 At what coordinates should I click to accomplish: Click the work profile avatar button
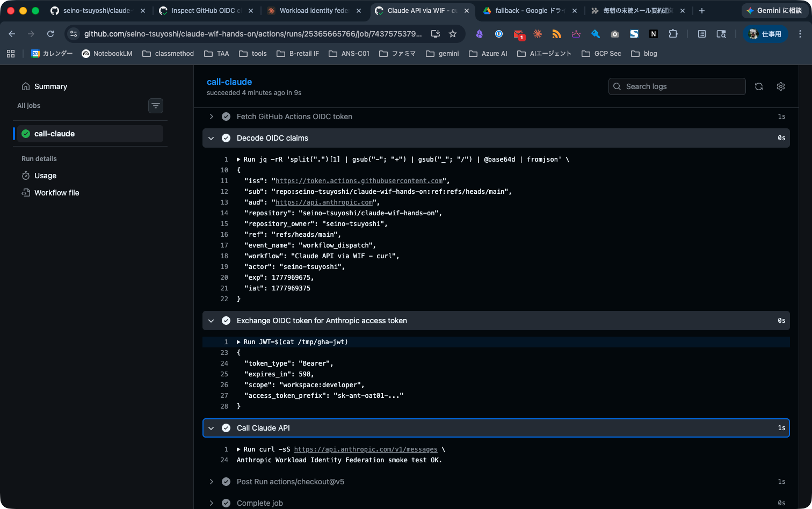[766, 34]
